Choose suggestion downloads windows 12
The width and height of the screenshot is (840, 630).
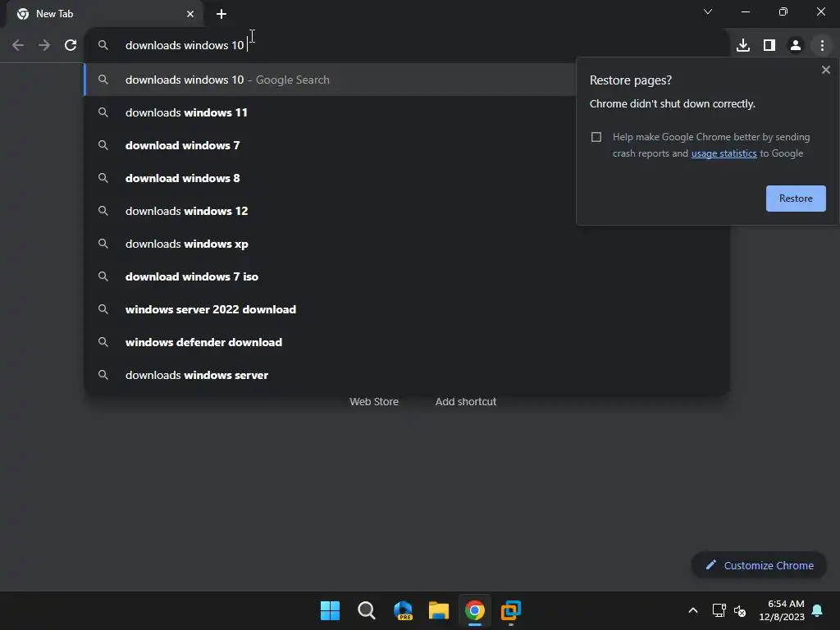(330, 211)
